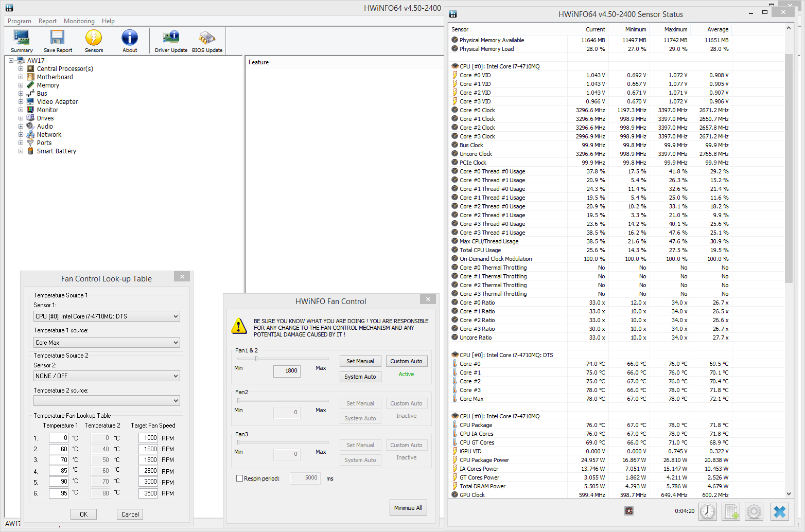Click the blue X close sensors icon
This screenshot has height=532, width=805.
click(780, 511)
